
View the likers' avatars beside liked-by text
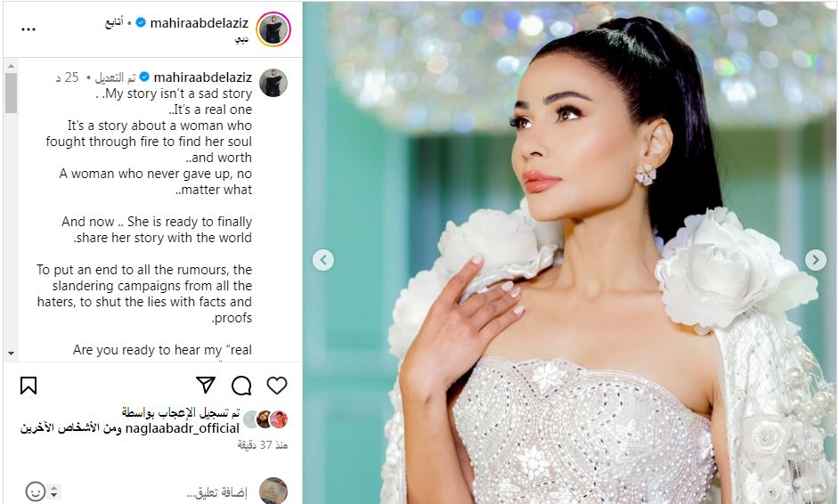266,420
